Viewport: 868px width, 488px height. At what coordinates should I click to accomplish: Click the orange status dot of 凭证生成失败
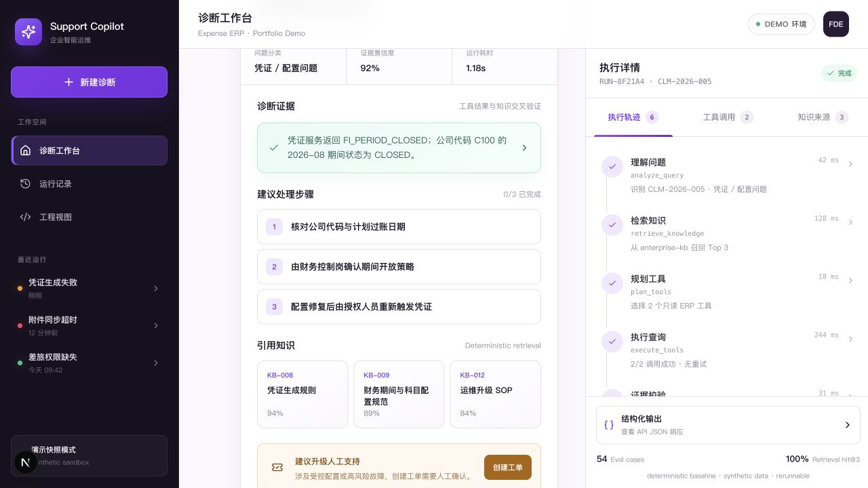click(20, 289)
